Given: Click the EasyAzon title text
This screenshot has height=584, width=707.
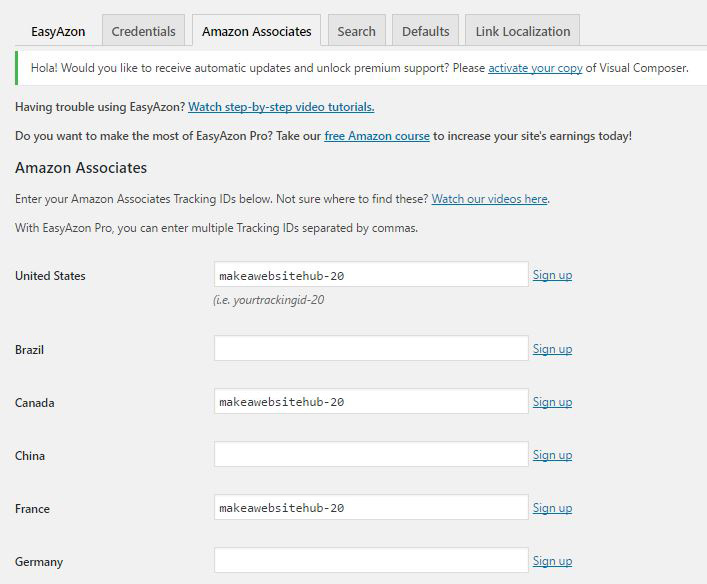Looking at the screenshot, I should pos(58,32).
